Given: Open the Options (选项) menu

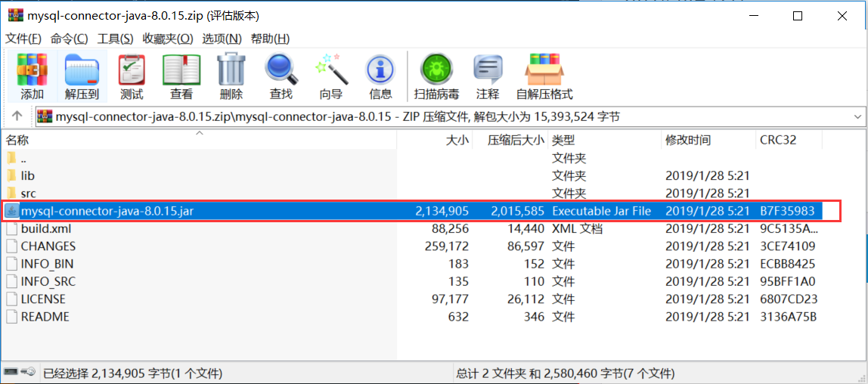Looking at the screenshot, I should pyautogui.click(x=222, y=39).
